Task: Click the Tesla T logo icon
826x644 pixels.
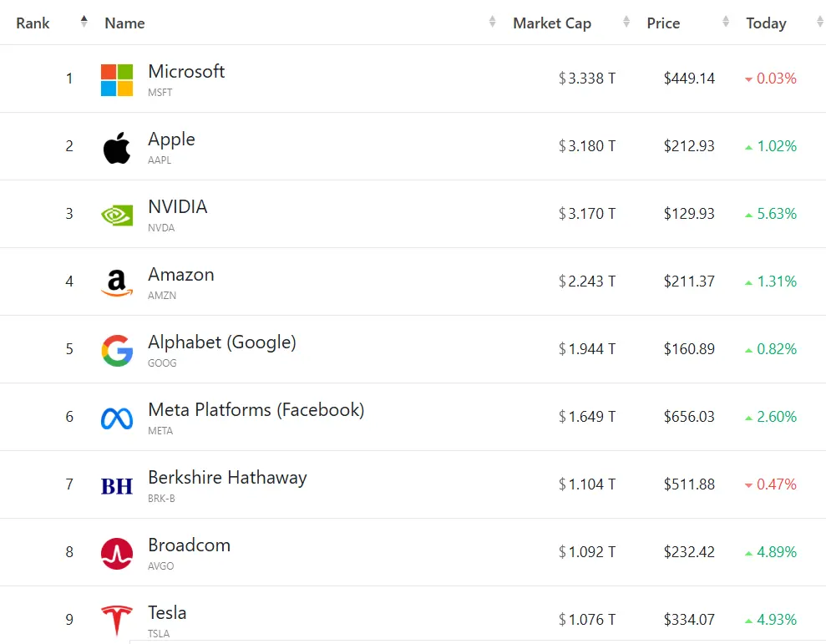Action: (x=117, y=621)
